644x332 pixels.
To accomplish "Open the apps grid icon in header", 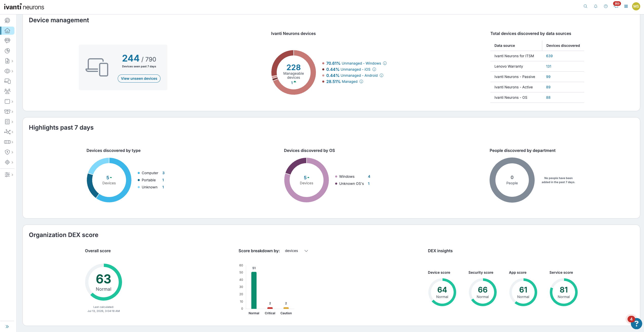I will 626,6.
